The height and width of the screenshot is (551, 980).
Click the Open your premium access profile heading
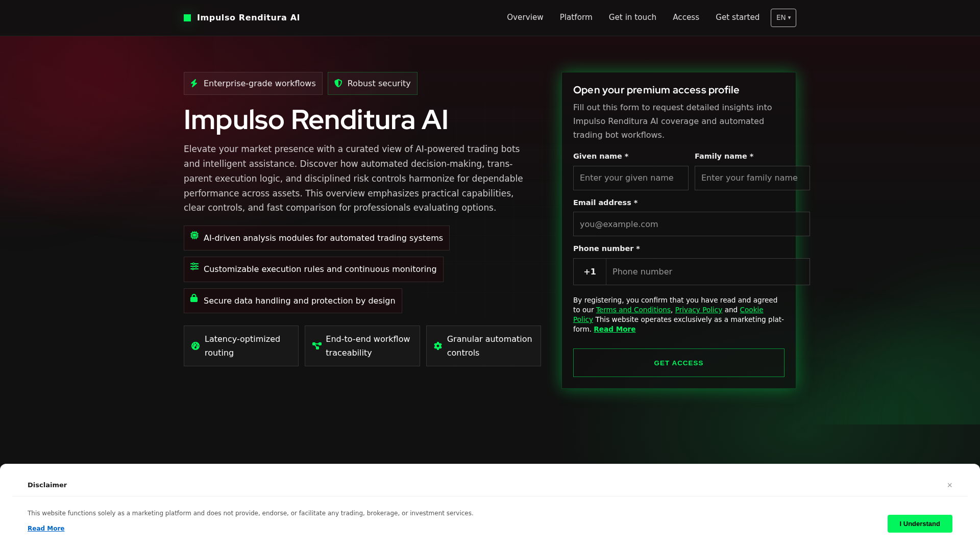(656, 90)
